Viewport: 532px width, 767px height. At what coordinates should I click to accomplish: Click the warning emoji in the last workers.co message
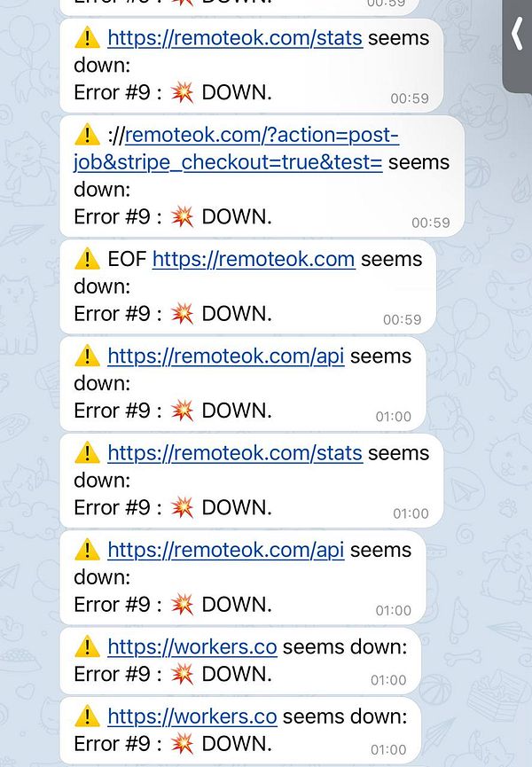pos(87,716)
